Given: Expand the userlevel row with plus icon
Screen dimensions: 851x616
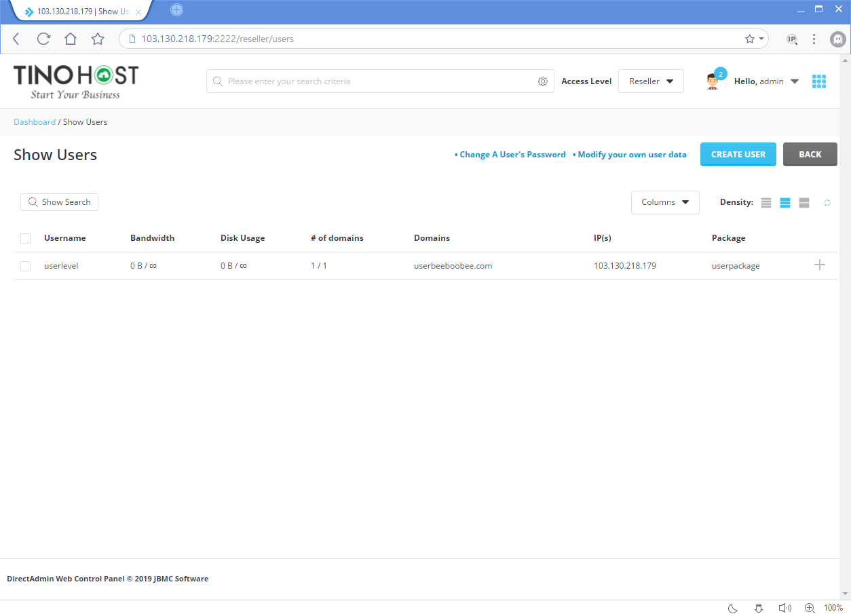Looking at the screenshot, I should pyautogui.click(x=819, y=265).
